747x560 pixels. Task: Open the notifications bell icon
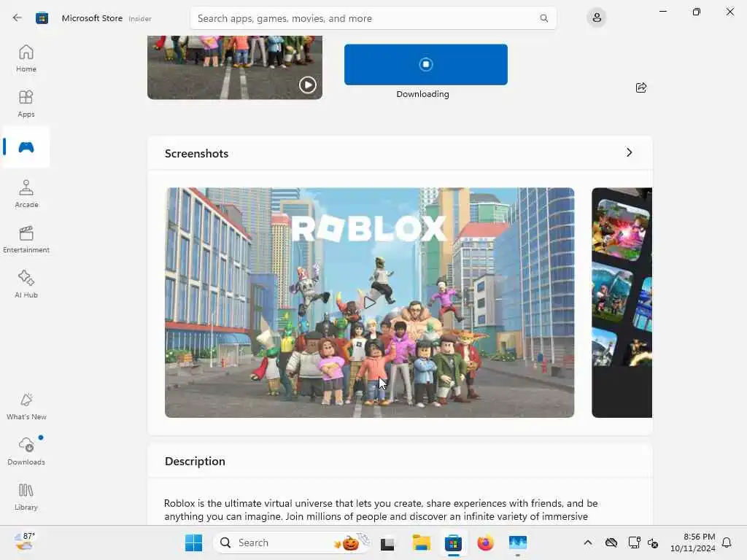point(727,542)
